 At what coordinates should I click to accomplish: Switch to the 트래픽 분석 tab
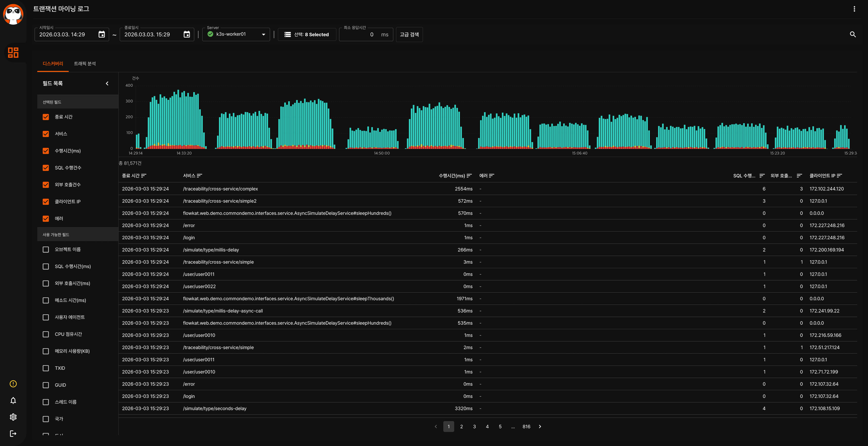click(x=85, y=64)
